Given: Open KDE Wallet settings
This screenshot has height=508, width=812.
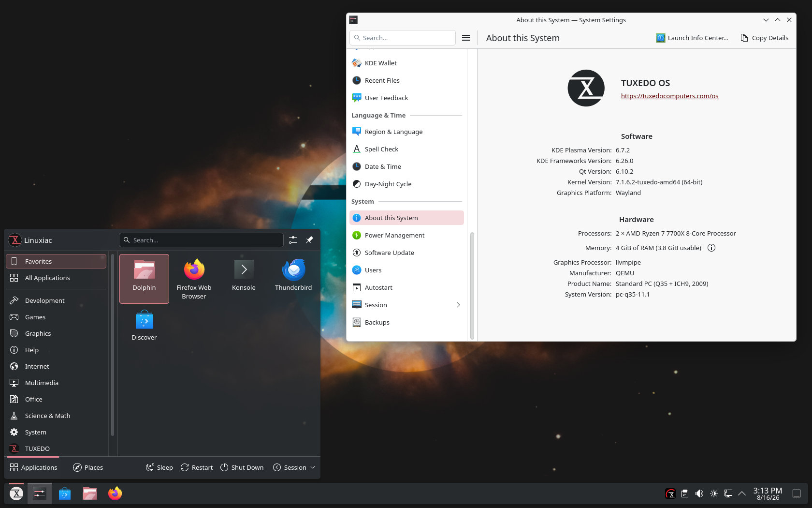Looking at the screenshot, I should pyautogui.click(x=406, y=63).
